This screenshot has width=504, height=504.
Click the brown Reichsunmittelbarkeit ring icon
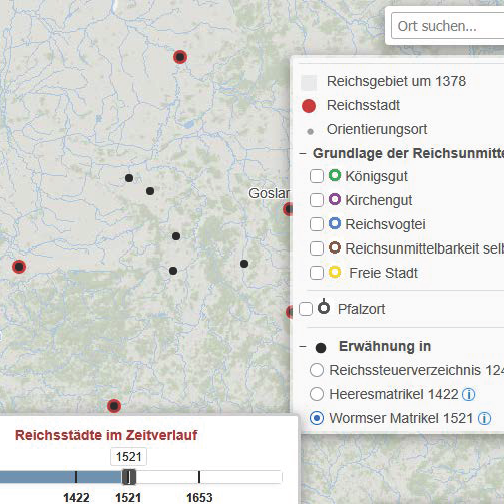tap(335, 248)
